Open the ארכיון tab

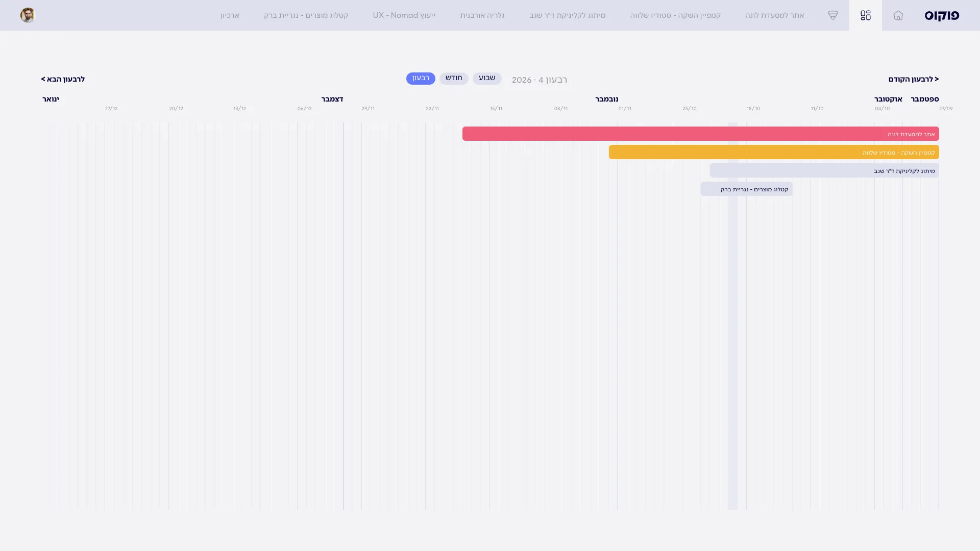pos(230,15)
